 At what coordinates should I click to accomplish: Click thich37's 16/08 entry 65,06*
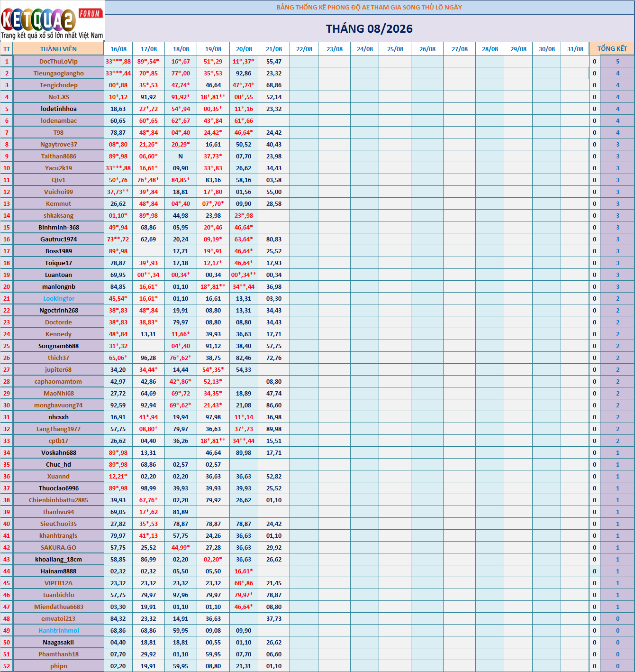pos(118,358)
